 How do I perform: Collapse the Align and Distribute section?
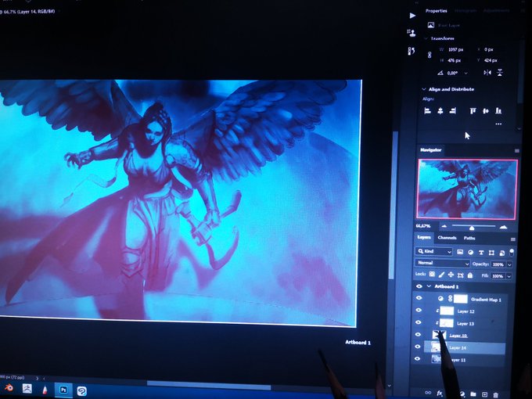click(424, 89)
